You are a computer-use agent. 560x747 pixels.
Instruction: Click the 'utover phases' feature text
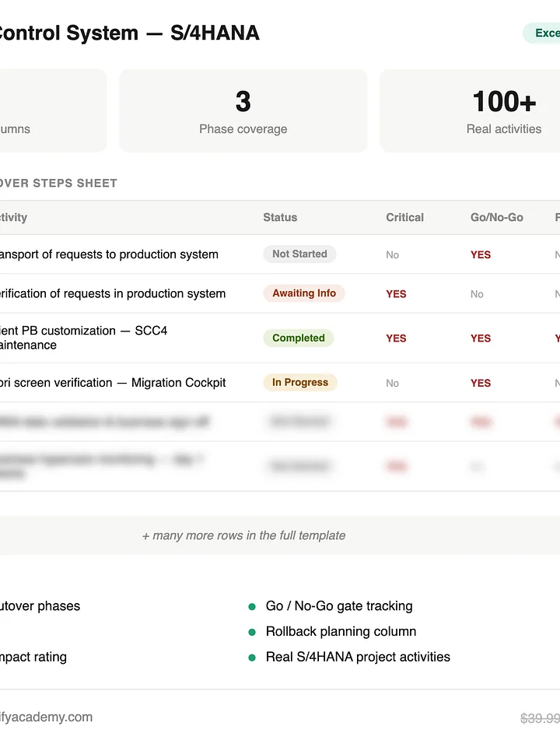coord(40,606)
